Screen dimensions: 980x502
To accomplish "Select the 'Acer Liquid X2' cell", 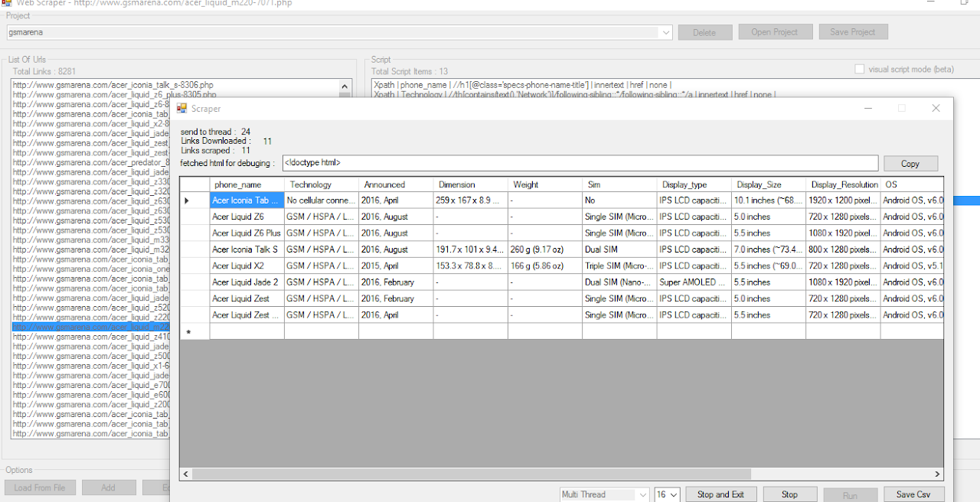I will pyautogui.click(x=247, y=266).
